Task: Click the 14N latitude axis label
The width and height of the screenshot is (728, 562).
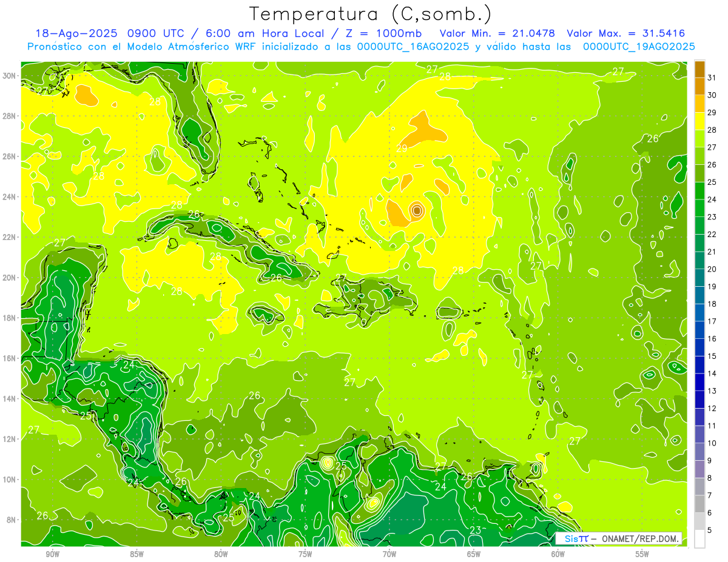Action: click(10, 399)
